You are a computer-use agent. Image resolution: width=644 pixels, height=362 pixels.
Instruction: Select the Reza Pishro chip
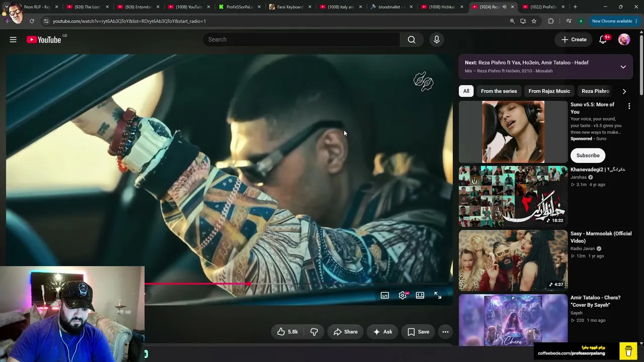tap(595, 91)
